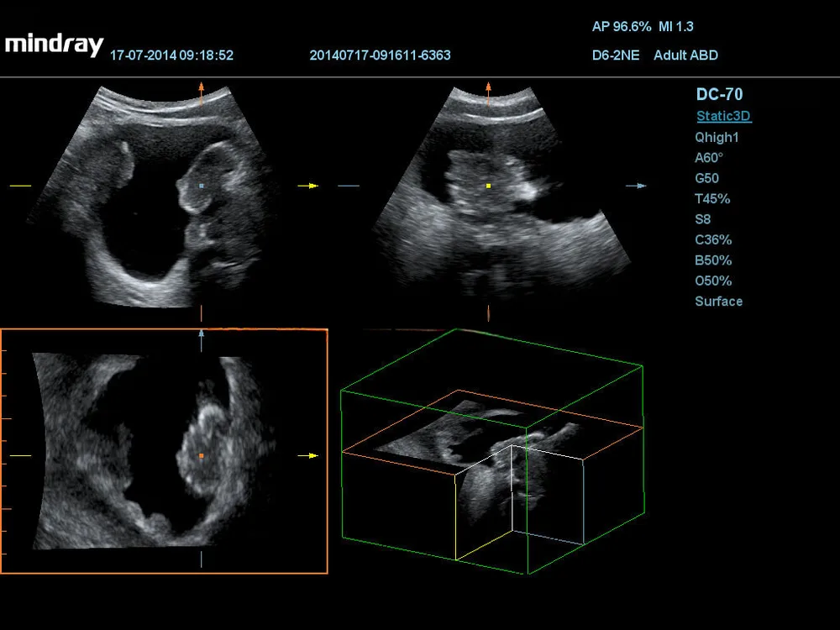The height and width of the screenshot is (630, 840).
Task: Select the orange center marker in bottom-left scan
Action: coord(202,456)
